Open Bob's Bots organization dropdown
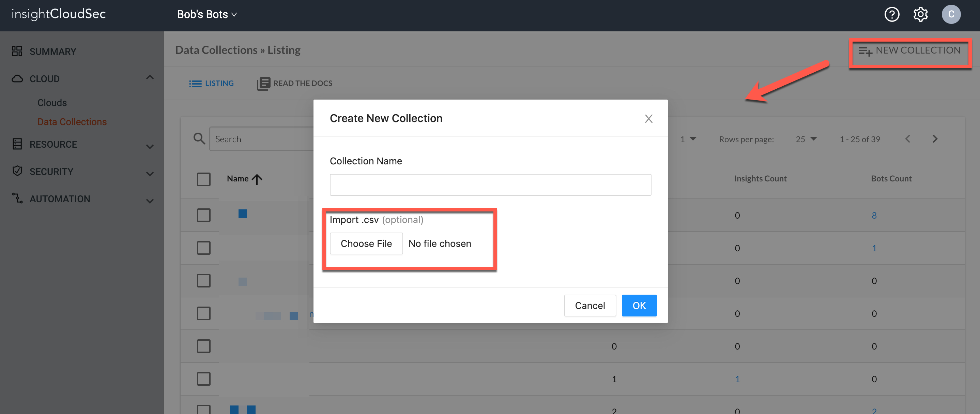This screenshot has width=980, height=414. pyautogui.click(x=207, y=14)
